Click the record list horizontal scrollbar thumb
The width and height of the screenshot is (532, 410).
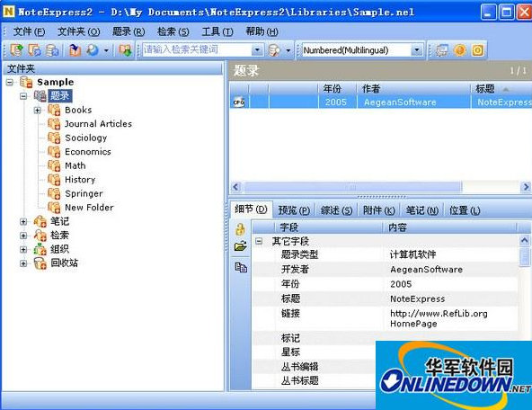click(353, 187)
